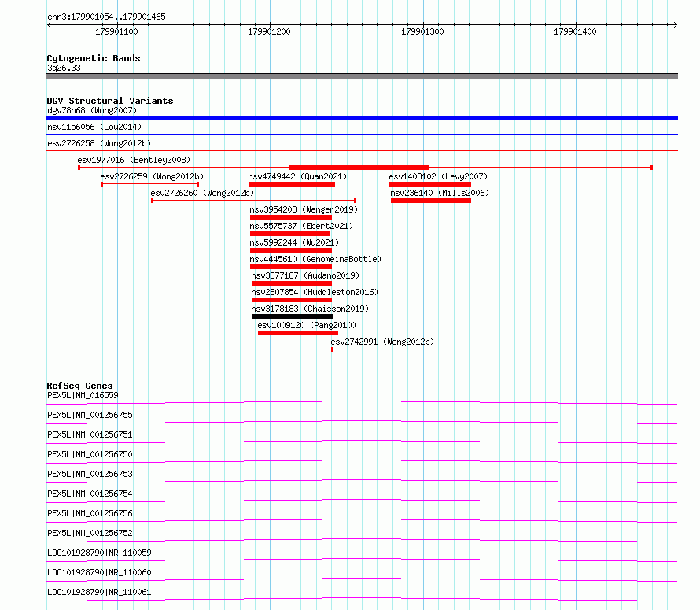Click the dgv78n68 (Wong2007) blue variant bar
This screenshot has height=610, width=700.
pos(362,118)
